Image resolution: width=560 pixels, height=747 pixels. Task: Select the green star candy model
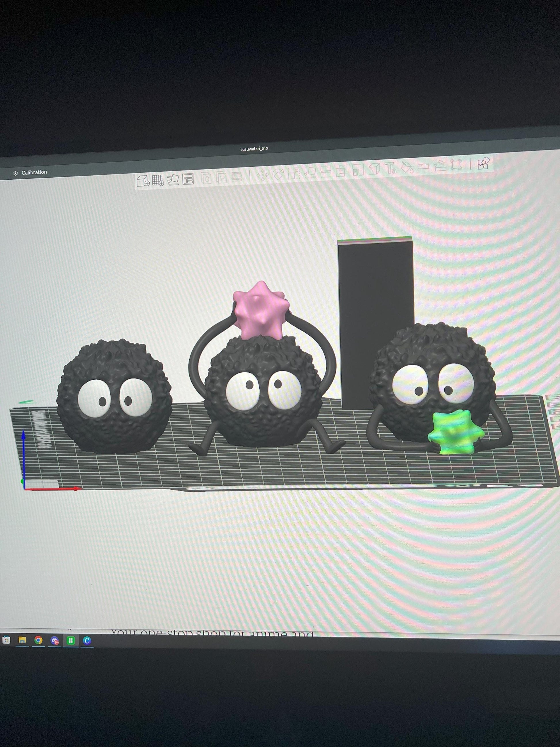456,432
